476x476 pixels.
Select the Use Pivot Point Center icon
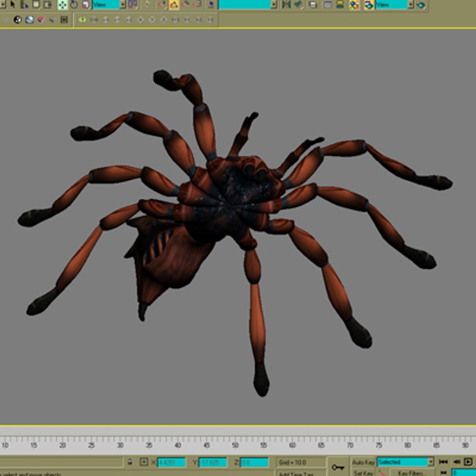click(133, 4)
